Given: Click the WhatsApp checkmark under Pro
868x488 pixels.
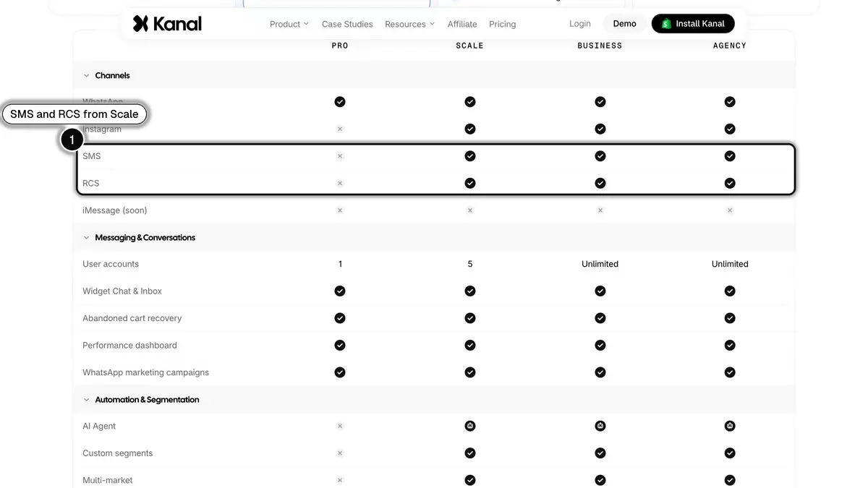Looking at the screenshot, I should point(340,102).
